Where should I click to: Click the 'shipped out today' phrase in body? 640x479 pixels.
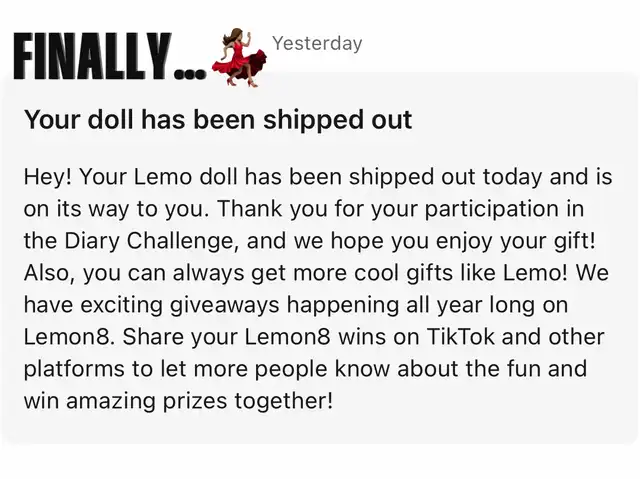coord(446,177)
